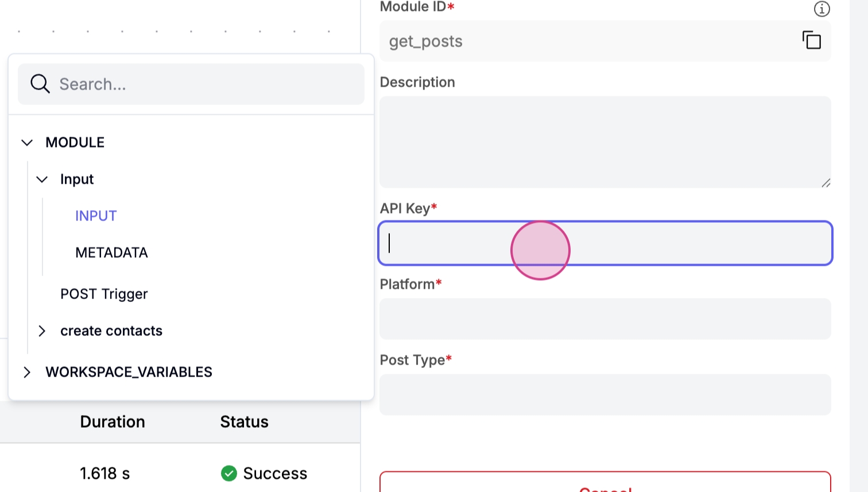
Task: Click the Duration column header
Action: 113,422
